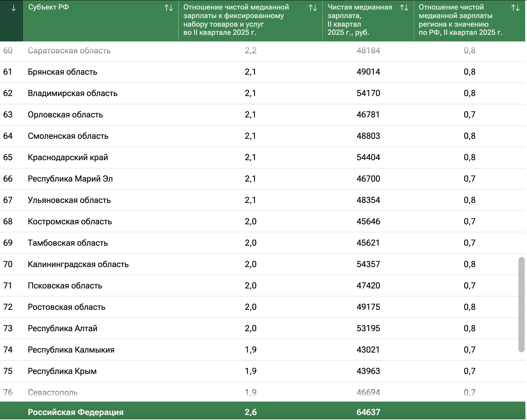This screenshot has width=527, height=420.
Task: Click salary value 49175
Action: point(368,307)
